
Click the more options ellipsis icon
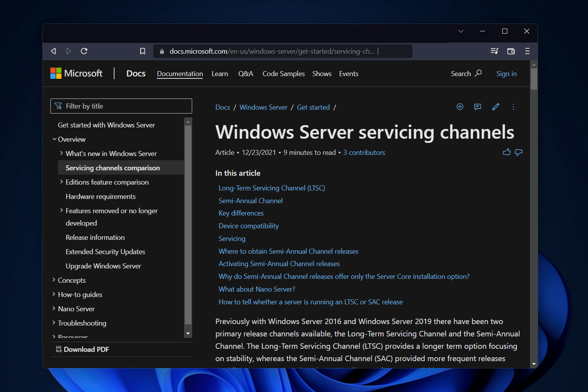(x=513, y=107)
